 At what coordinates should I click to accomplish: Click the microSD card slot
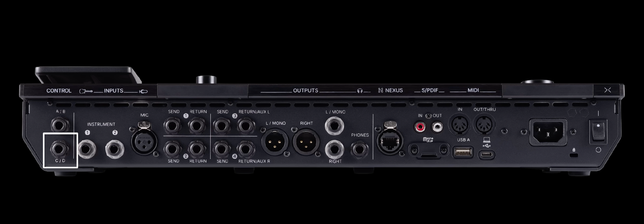pyautogui.click(x=428, y=151)
